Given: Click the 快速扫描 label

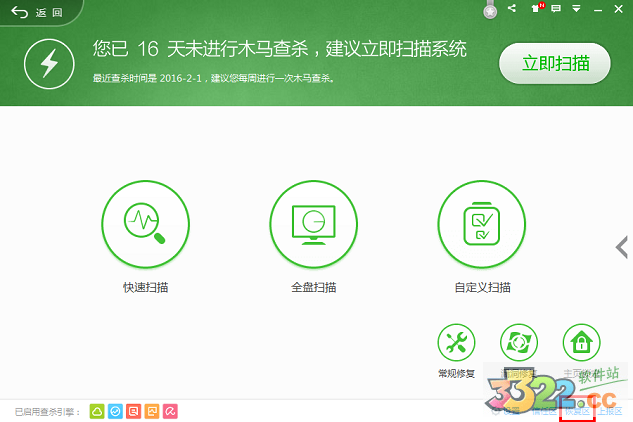Looking at the screenshot, I should point(145,288).
